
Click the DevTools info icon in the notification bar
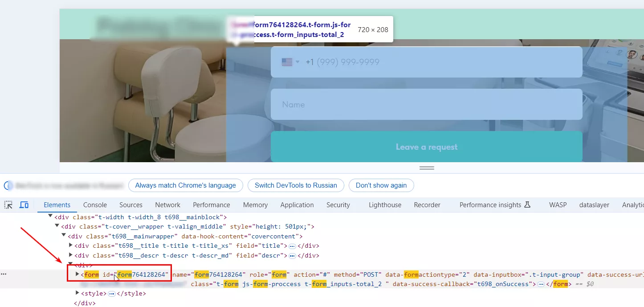(x=8, y=186)
